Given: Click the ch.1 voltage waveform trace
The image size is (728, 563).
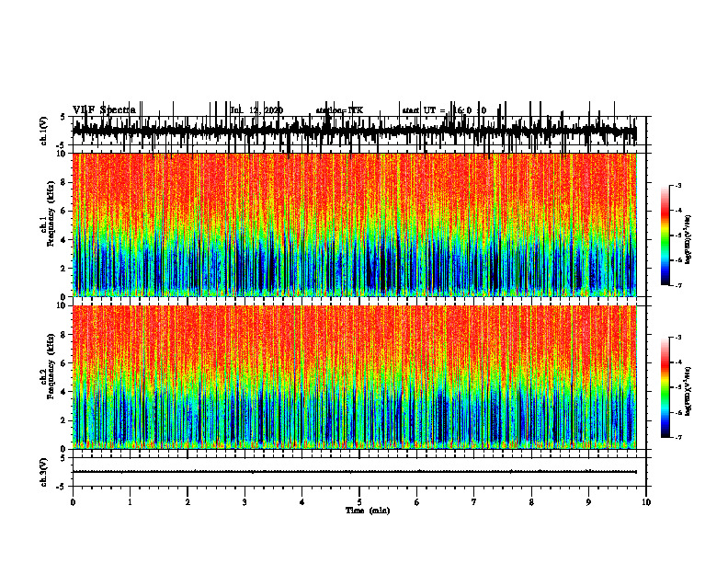Looking at the screenshot, I should pos(354,131).
